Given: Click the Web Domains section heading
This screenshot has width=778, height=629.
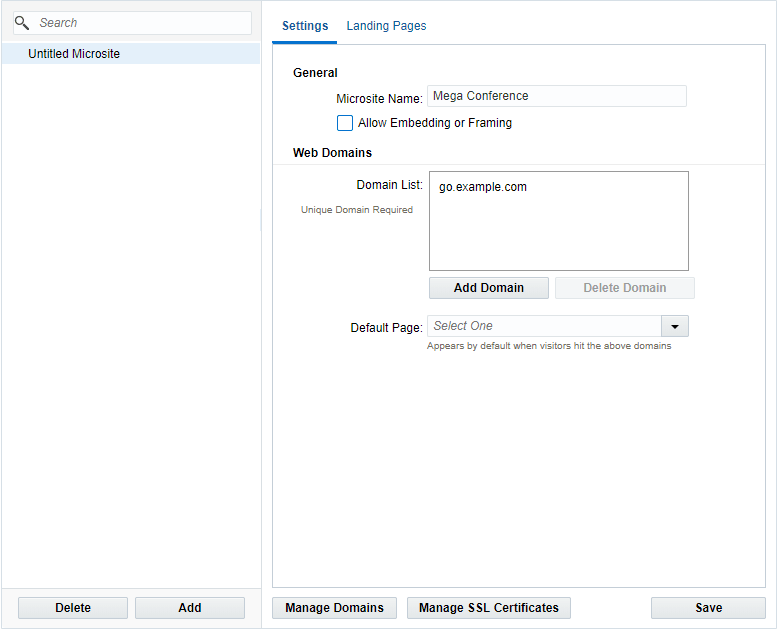Looking at the screenshot, I should click(332, 153).
